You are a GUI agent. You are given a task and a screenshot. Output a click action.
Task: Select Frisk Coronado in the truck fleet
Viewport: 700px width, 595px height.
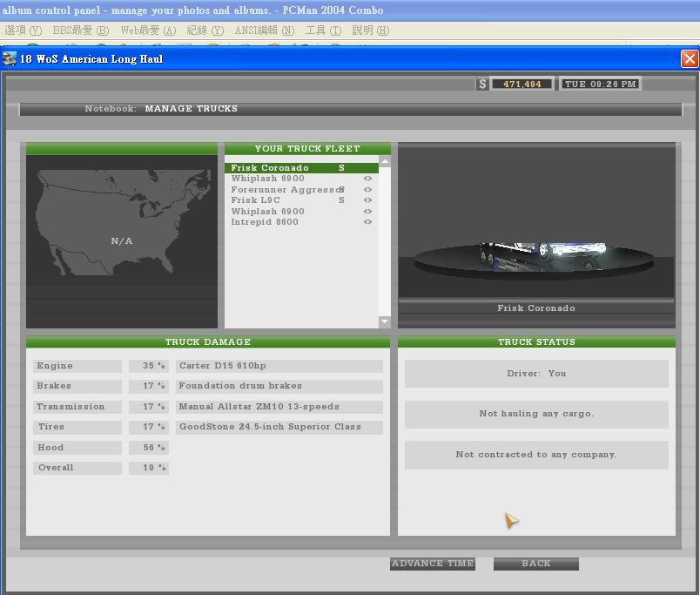(x=270, y=168)
